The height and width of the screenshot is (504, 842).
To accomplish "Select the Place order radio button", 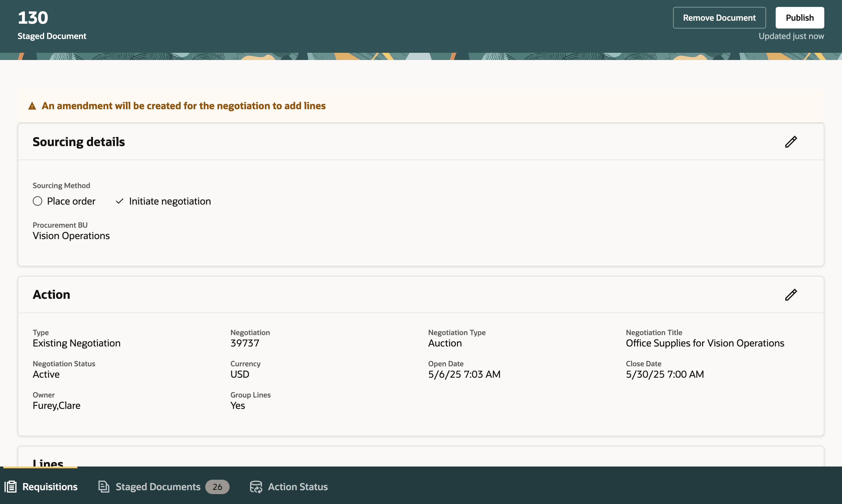I will (38, 201).
